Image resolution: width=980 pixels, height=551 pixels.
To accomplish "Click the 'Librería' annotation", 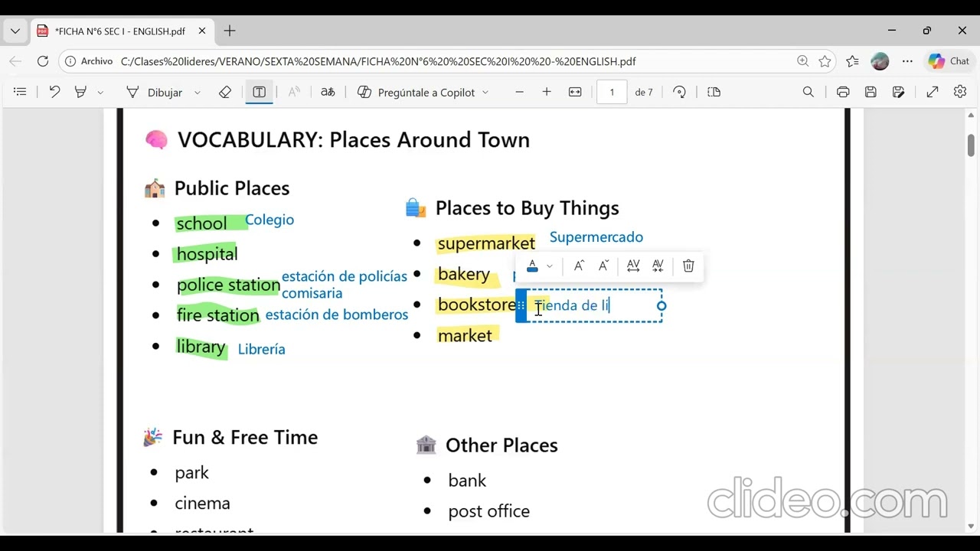I will tap(262, 349).
